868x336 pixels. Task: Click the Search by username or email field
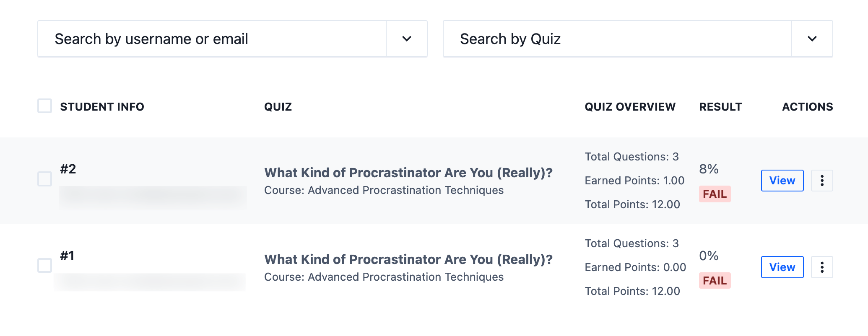(212, 39)
